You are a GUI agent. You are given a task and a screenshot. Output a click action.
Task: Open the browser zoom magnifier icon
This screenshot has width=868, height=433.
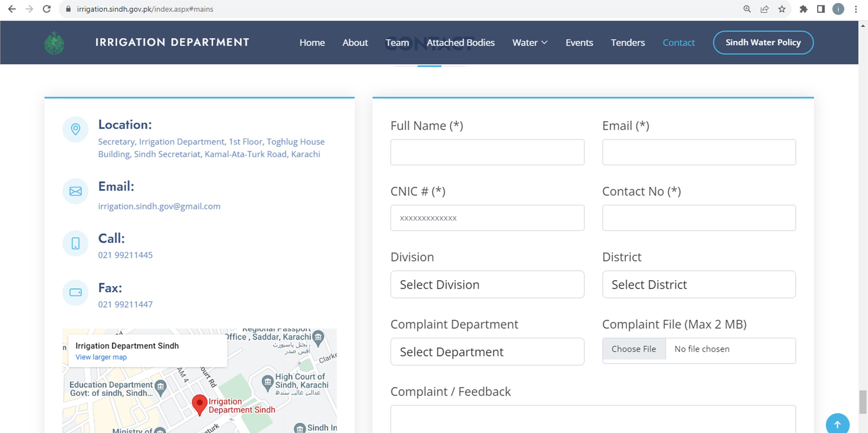(x=747, y=9)
